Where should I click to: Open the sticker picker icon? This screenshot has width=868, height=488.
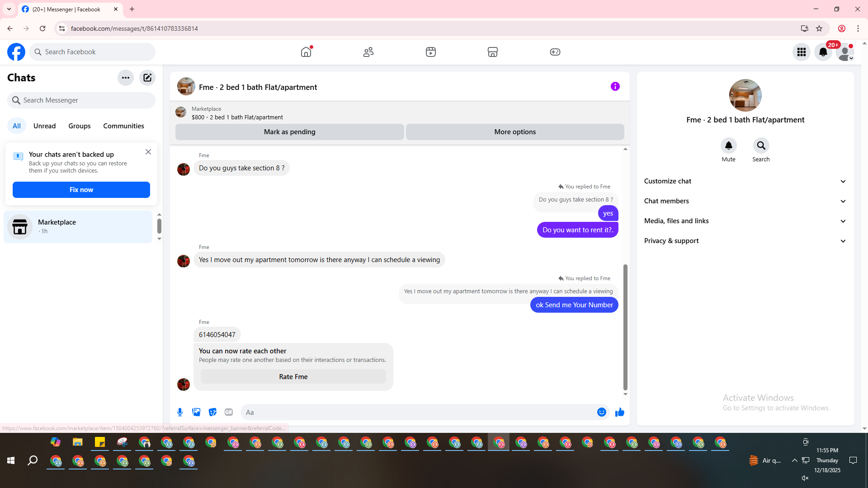tap(212, 412)
